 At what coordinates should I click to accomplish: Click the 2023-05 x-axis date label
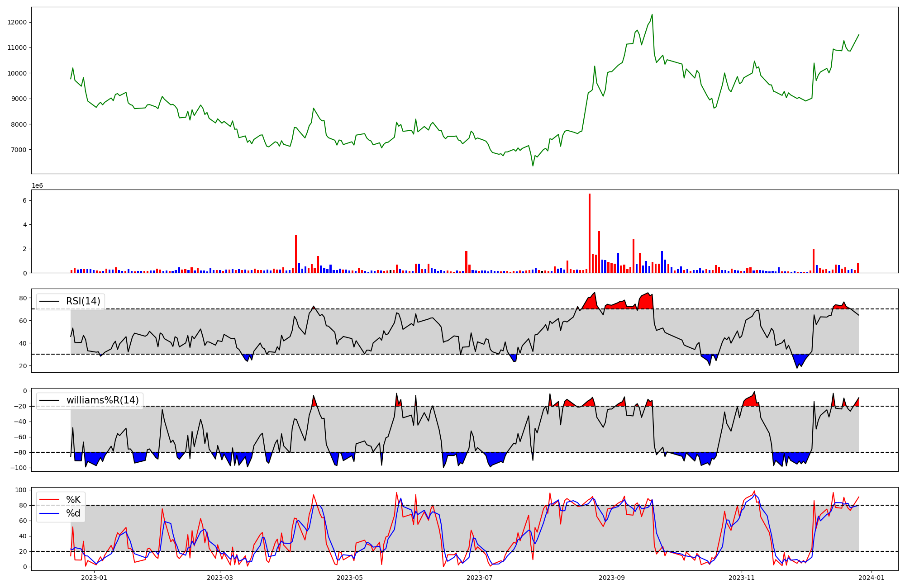point(350,578)
